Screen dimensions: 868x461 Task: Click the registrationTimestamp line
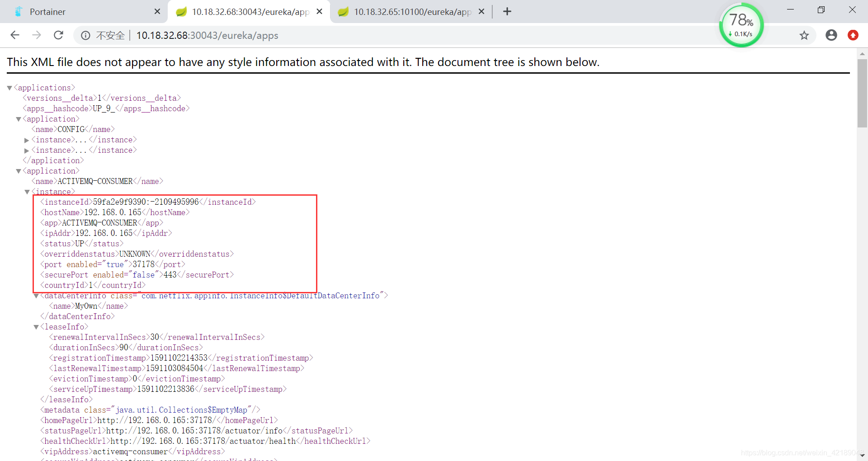tap(181, 358)
